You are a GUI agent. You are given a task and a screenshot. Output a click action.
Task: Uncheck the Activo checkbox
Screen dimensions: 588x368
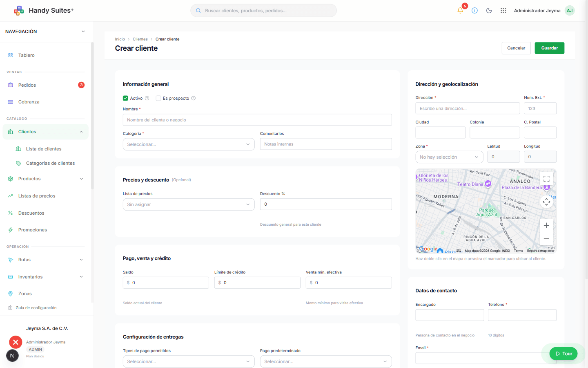pyautogui.click(x=125, y=98)
